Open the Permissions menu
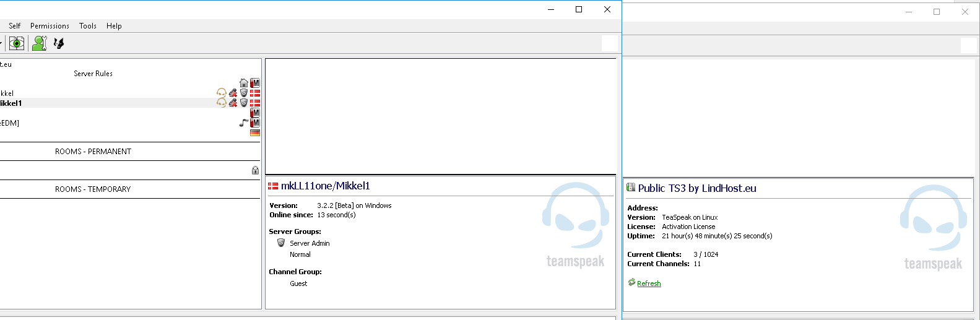 click(50, 26)
